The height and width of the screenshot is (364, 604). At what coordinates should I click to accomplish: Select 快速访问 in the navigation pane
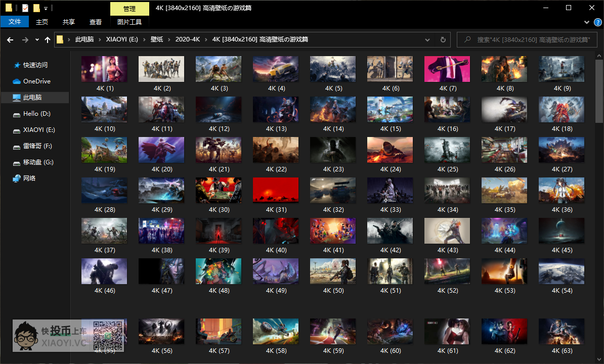[x=35, y=65]
